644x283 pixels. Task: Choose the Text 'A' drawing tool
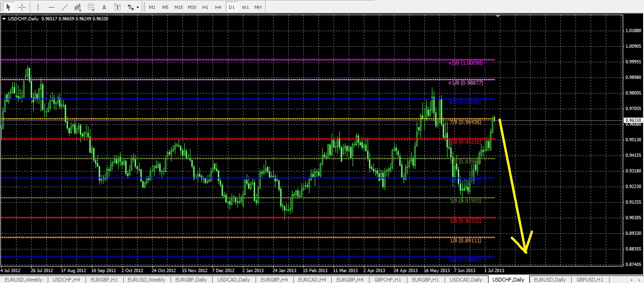[x=104, y=7]
